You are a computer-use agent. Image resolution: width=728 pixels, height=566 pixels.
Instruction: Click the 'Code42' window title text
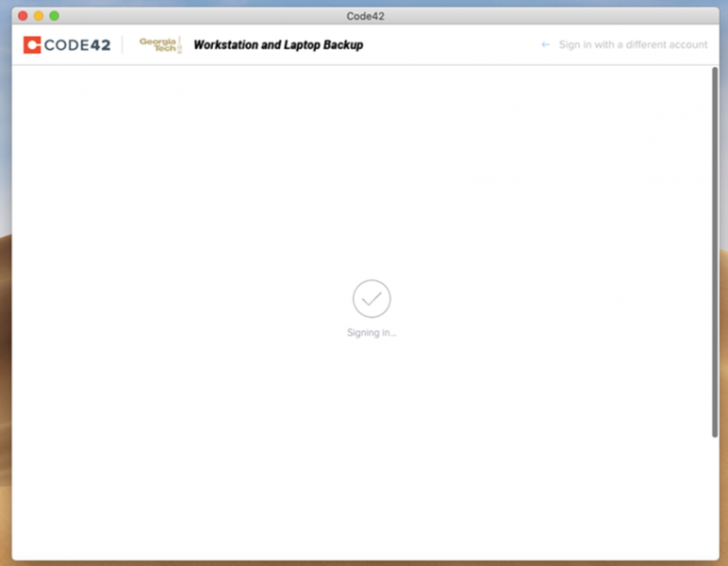[x=365, y=16]
